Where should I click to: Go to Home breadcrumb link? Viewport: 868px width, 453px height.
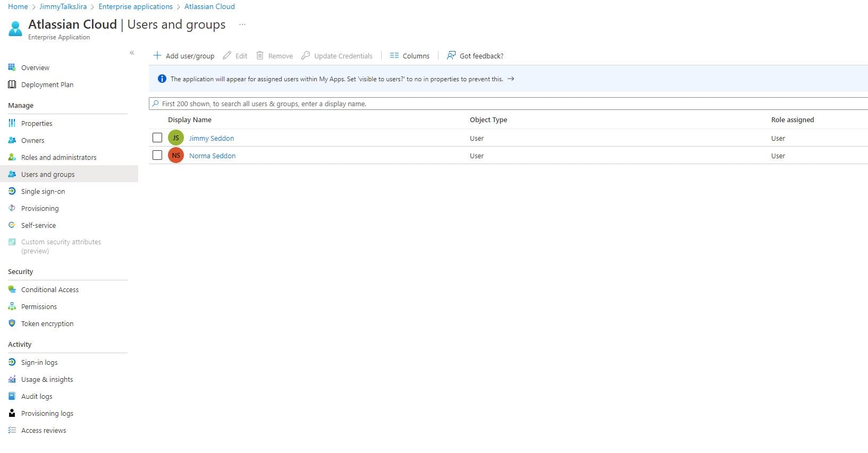[x=18, y=6]
